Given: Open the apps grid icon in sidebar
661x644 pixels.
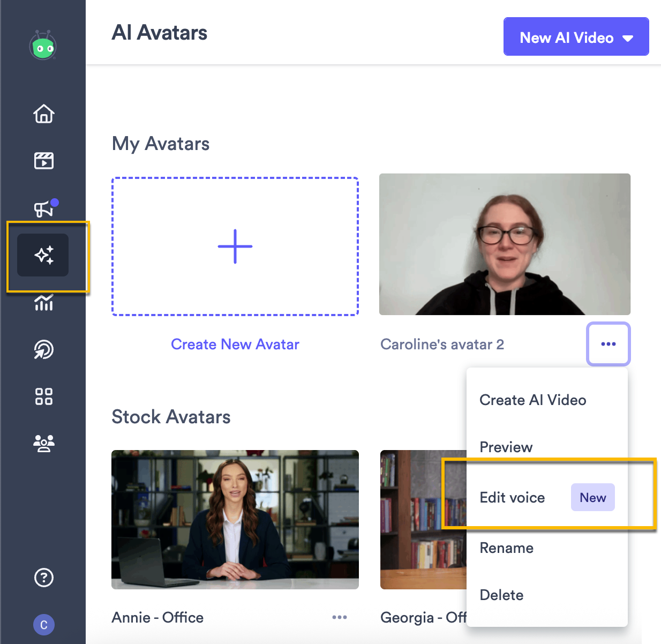Looking at the screenshot, I should (43, 396).
